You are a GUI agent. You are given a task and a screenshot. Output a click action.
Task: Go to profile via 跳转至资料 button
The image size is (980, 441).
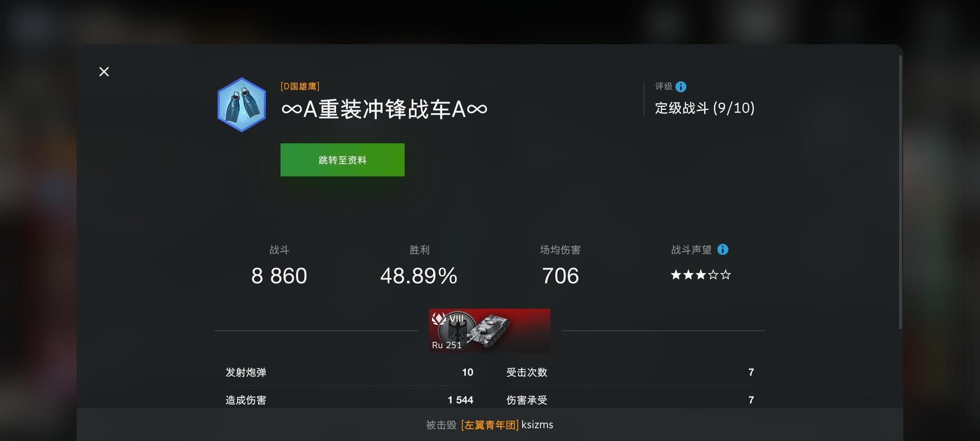point(342,160)
